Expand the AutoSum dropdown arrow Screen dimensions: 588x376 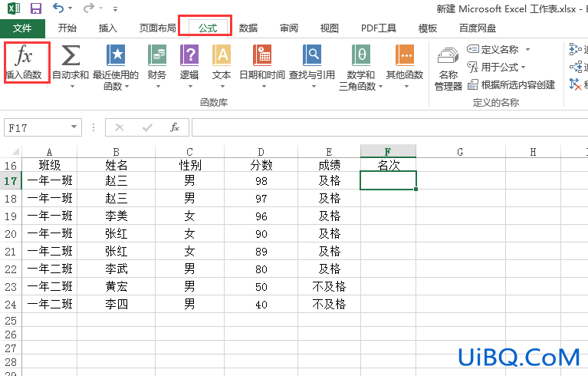[x=72, y=87]
